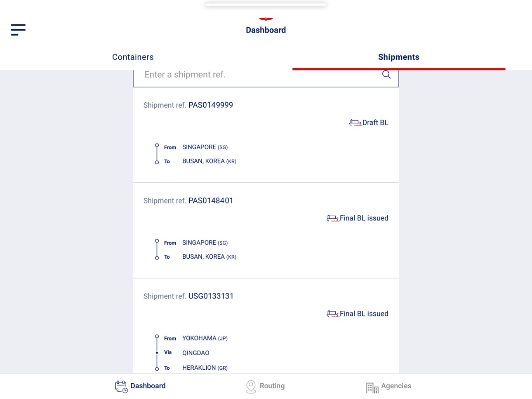Open the hamburger menu
Image resolution: width=532 pixels, height=399 pixels.
point(18,30)
